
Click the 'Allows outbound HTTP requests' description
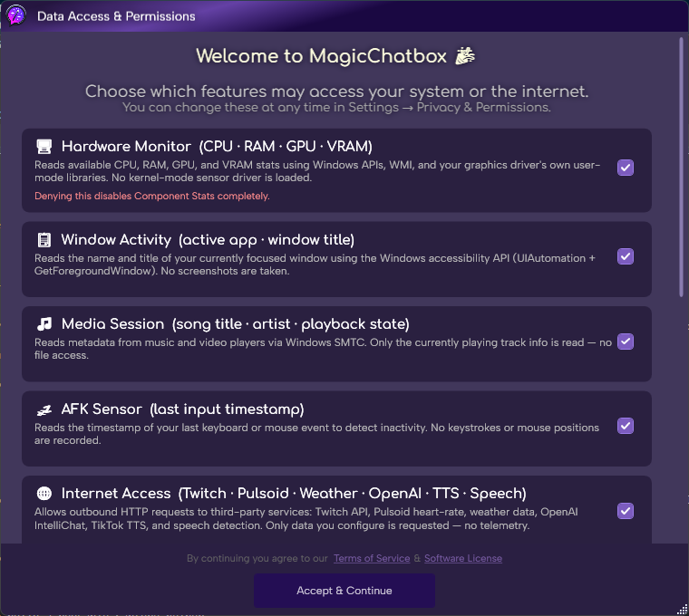[306, 518]
